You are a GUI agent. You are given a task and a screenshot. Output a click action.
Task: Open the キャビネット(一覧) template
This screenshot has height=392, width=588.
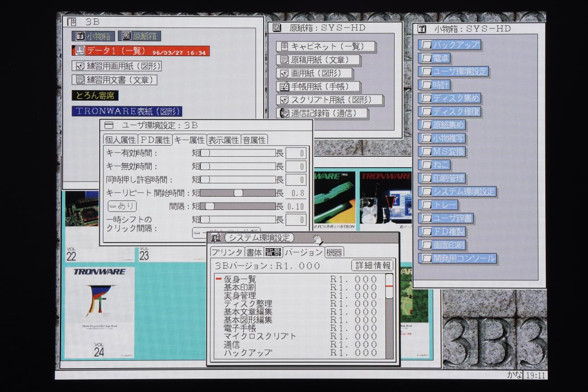[x=326, y=46]
